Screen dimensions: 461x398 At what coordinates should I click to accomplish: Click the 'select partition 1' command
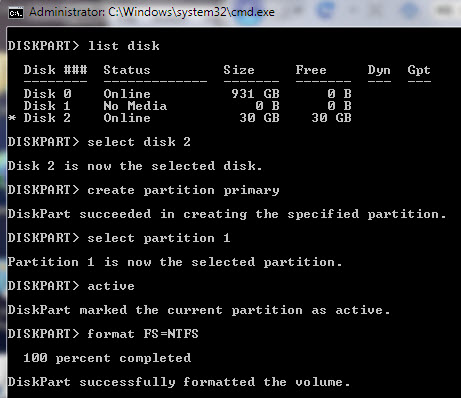pos(159,238)
